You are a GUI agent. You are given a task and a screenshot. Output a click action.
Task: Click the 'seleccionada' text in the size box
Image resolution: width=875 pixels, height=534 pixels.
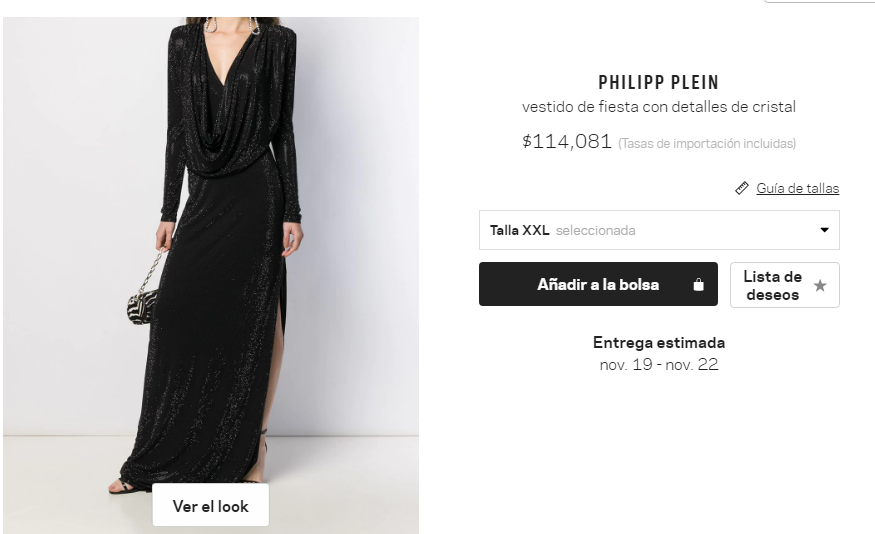point(595,230)
